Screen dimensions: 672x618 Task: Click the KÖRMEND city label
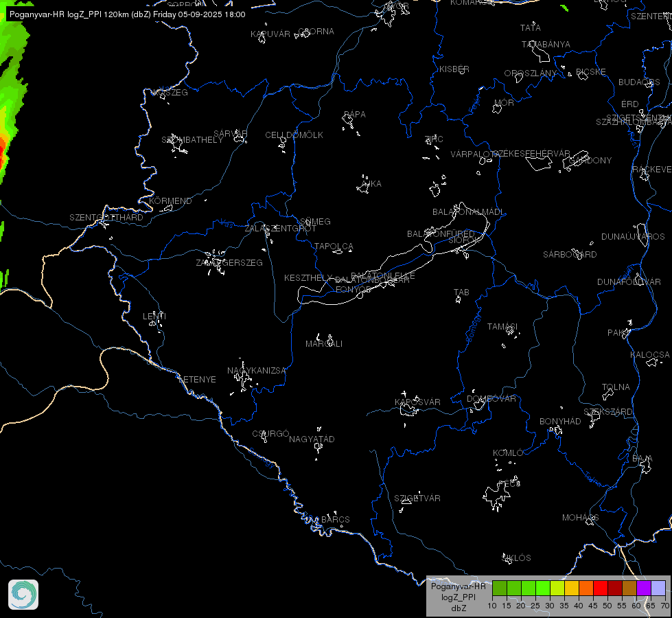coord(170,201)
